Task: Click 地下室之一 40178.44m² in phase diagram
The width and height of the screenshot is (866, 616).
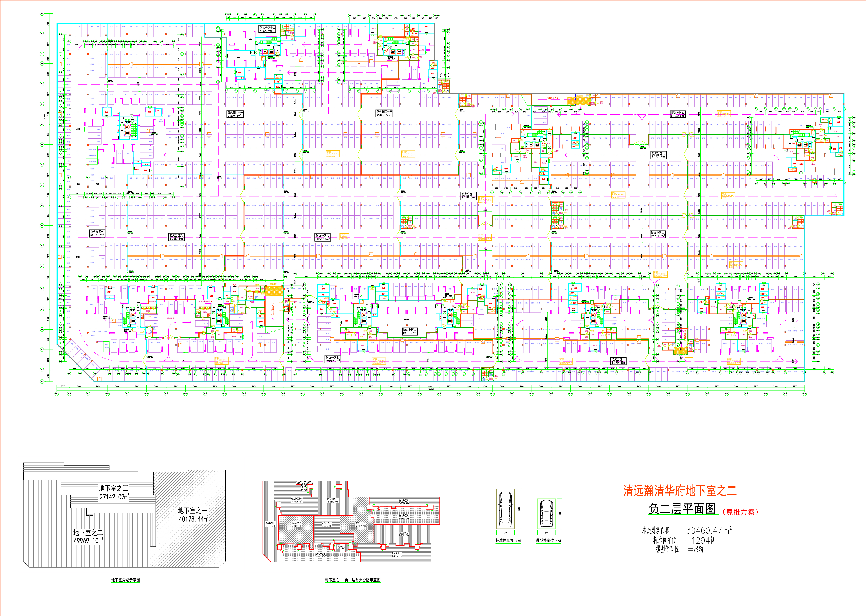Action: tap(193, 515)
